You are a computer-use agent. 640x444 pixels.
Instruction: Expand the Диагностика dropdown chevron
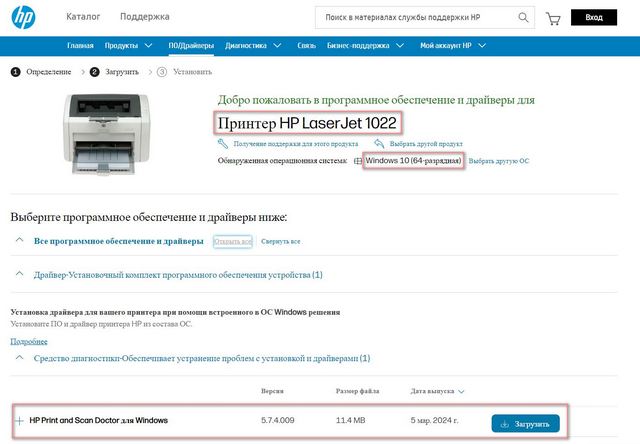tap(277, 45)
